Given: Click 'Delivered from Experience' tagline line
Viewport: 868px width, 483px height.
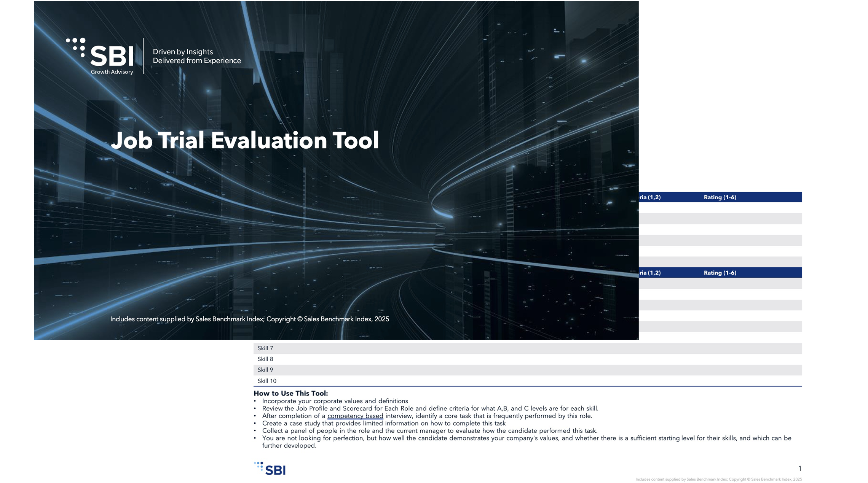Looking at the screenshot, I should point(197,60).
